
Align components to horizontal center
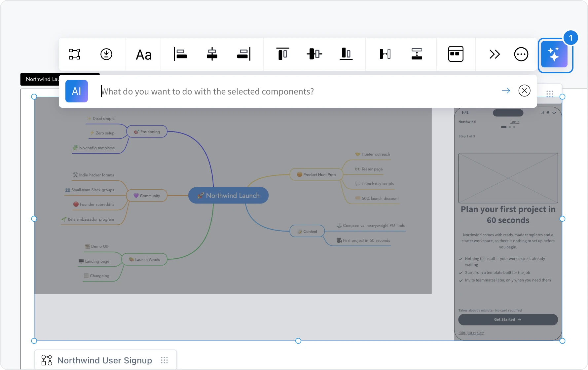[212, 54]
